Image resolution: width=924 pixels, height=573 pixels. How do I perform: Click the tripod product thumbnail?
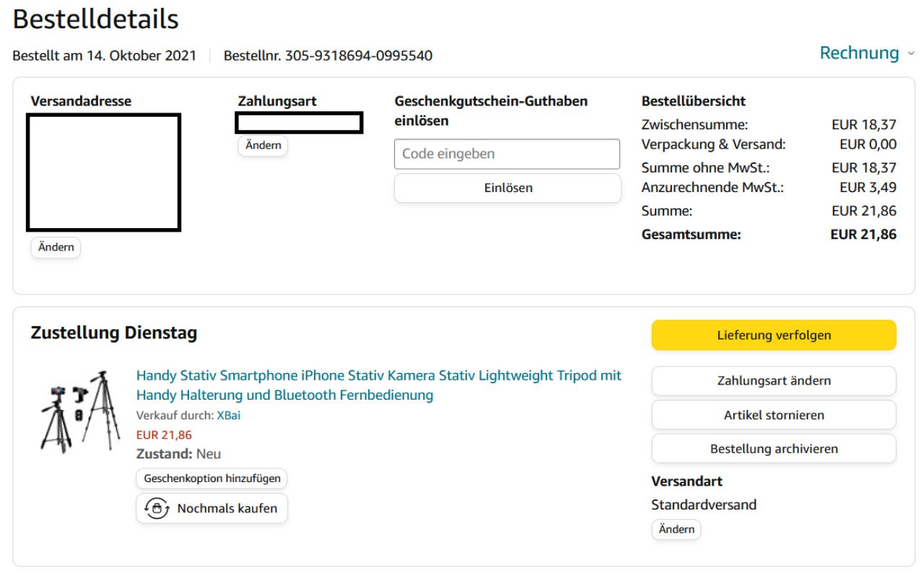click(80, 412)
